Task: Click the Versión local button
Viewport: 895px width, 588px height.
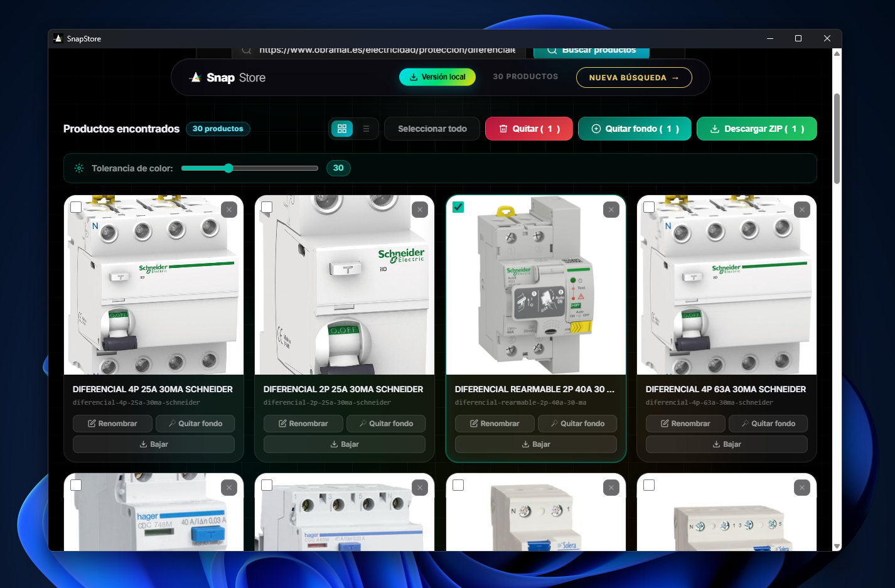Action: coord(437,77)
